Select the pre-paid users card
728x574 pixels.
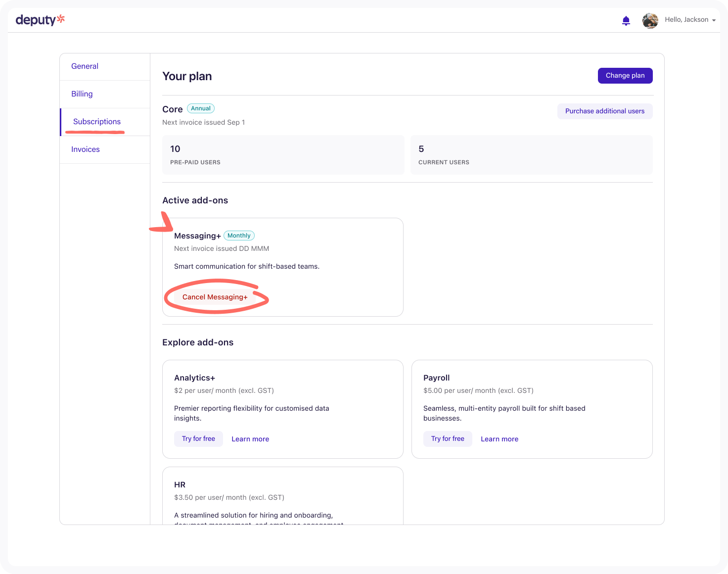coord(283,155)
